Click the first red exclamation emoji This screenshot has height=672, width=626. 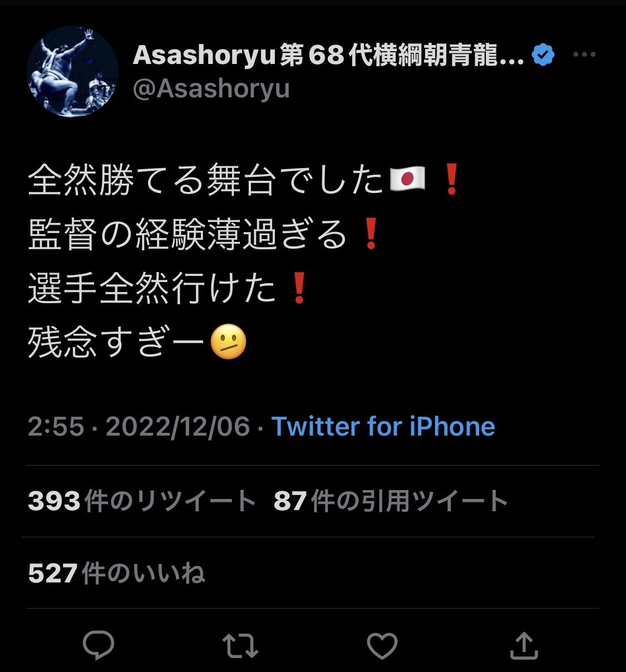click(x=451, y=180)
